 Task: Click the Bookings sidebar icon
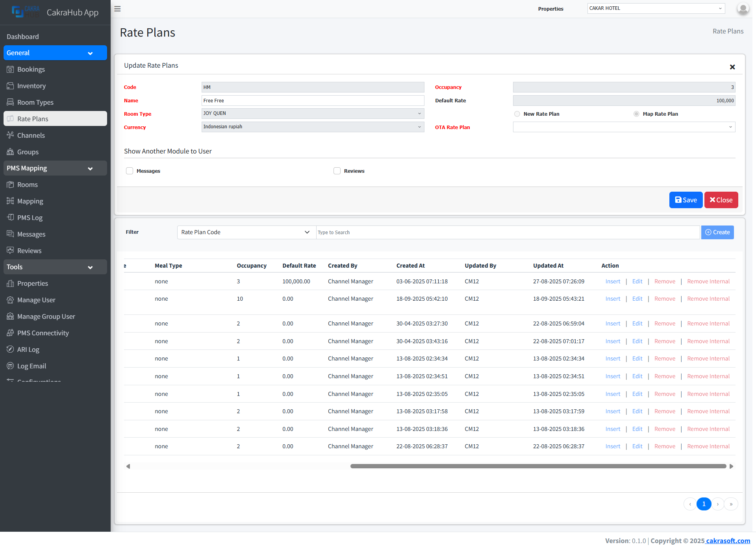(x=10, y=69)
